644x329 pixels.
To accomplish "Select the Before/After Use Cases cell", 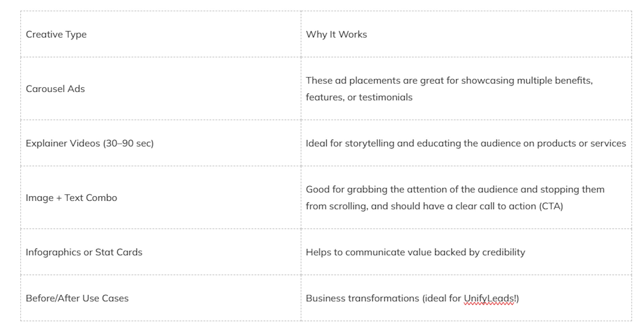I will [161, 298].
